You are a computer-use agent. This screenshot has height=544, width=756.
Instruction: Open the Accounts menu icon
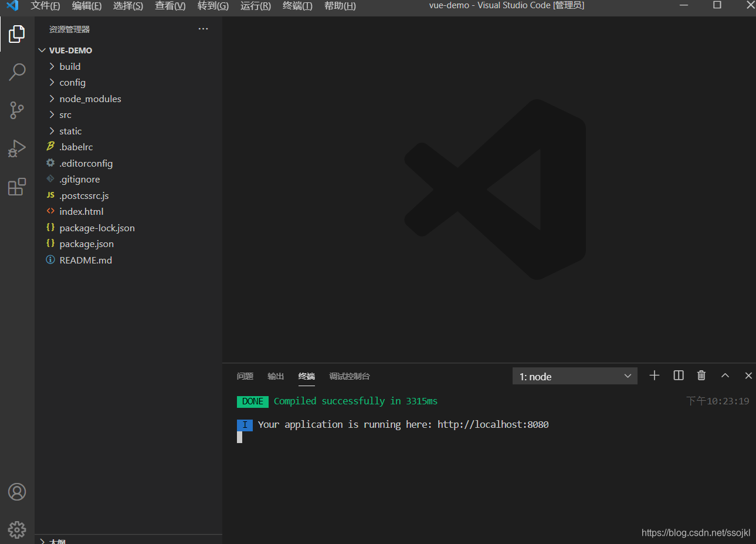pyautogui.click(x=17, y=492)
